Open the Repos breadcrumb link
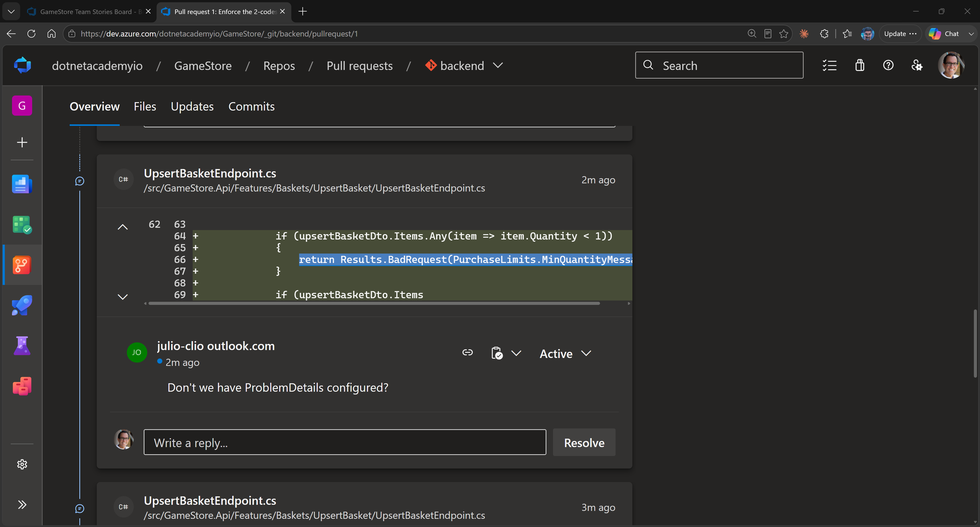The height and width of the screenshot is (527, 980). [279, 66]
